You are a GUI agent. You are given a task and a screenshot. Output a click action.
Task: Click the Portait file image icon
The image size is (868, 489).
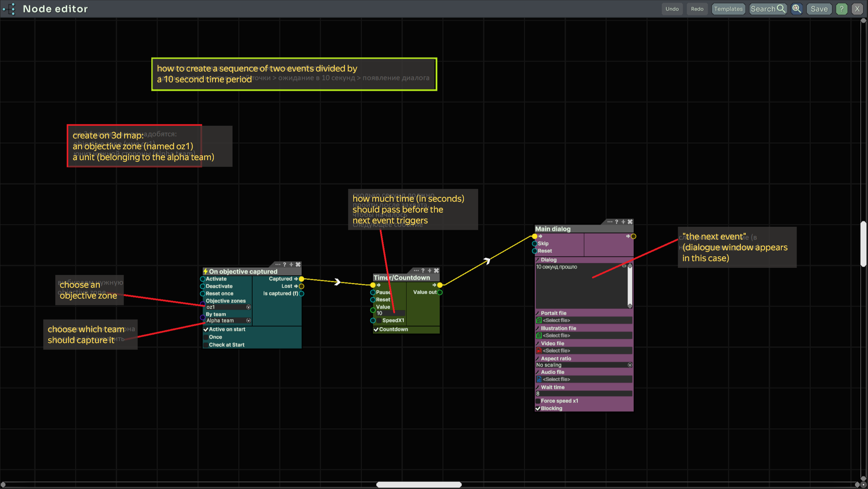pyautogui.click(x=539, y=320)
